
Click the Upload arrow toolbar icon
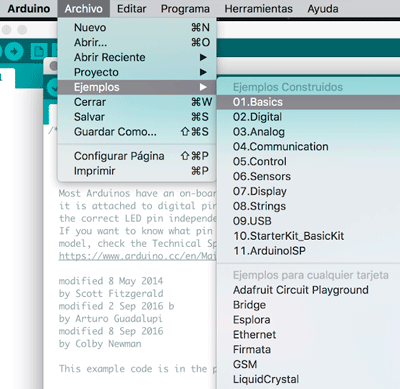pos(14,52)
